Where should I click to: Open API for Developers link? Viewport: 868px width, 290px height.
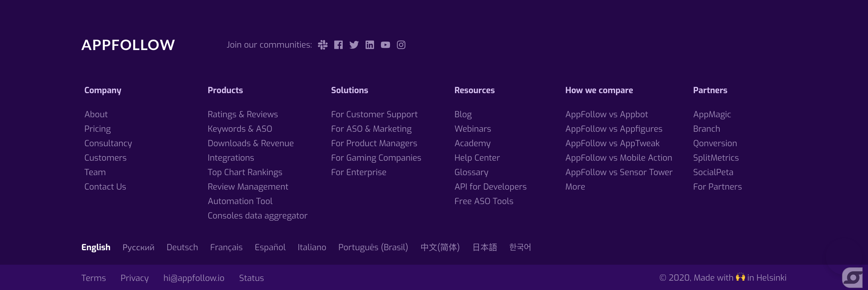click(x=490, y=187)
